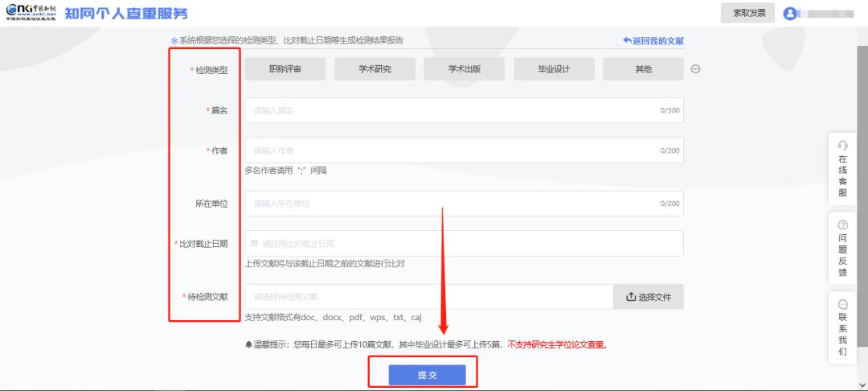Click the calendar icon in date field

click(x=255, y=243)
